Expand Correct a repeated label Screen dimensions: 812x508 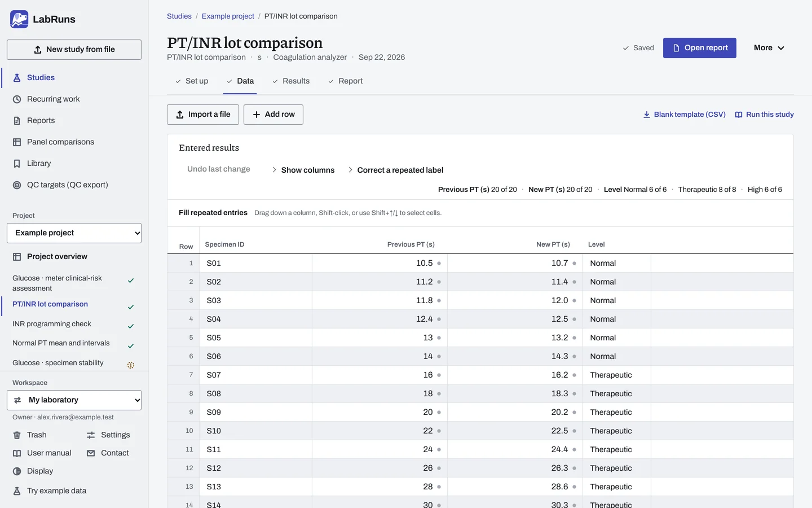396,170
